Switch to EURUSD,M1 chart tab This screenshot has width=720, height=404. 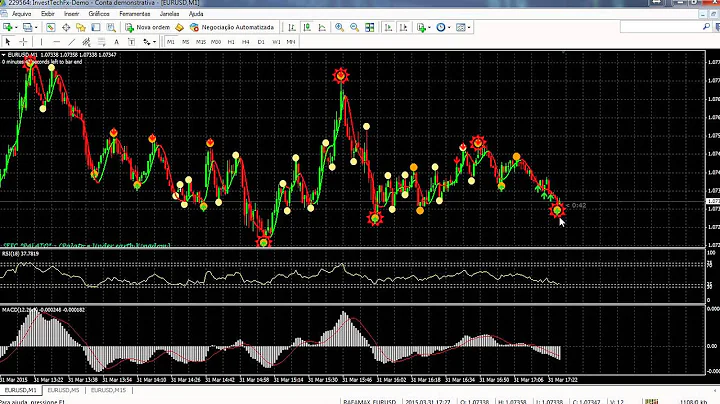click(x=21, y=390)
